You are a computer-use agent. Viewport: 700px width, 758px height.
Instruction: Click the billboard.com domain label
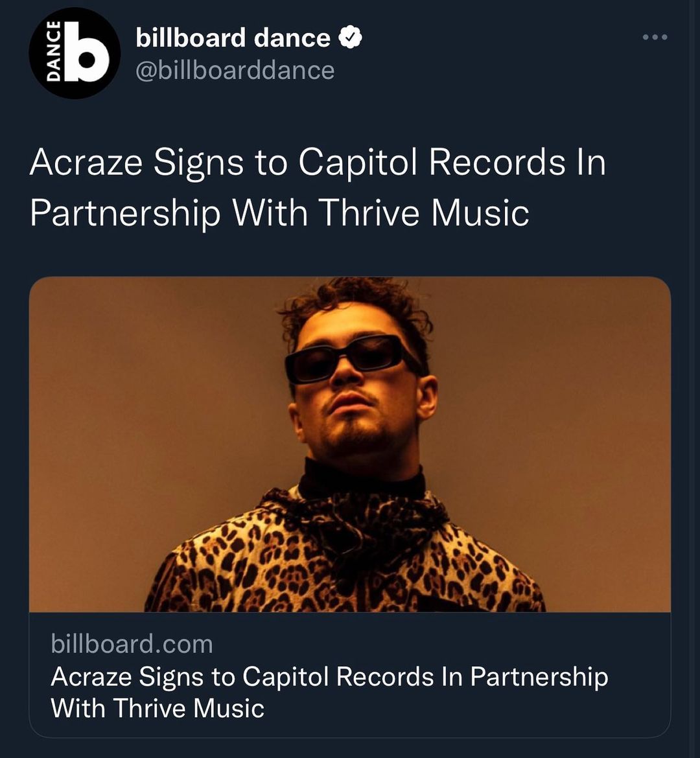point(132,644)
